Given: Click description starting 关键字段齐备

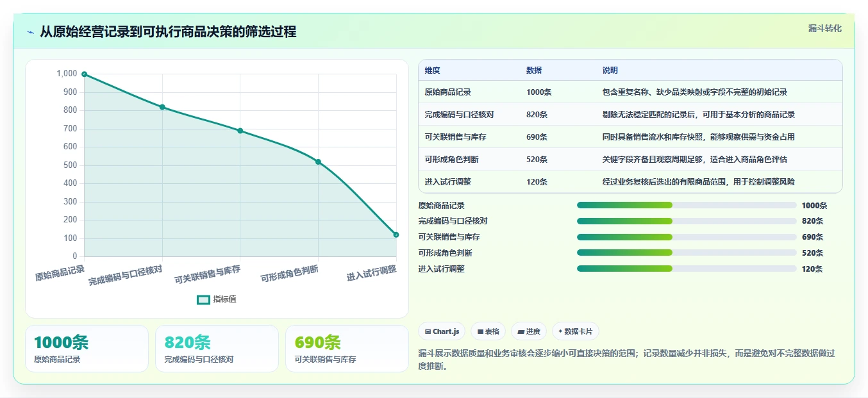Looking at the screenshot, I should click(695, 160).
